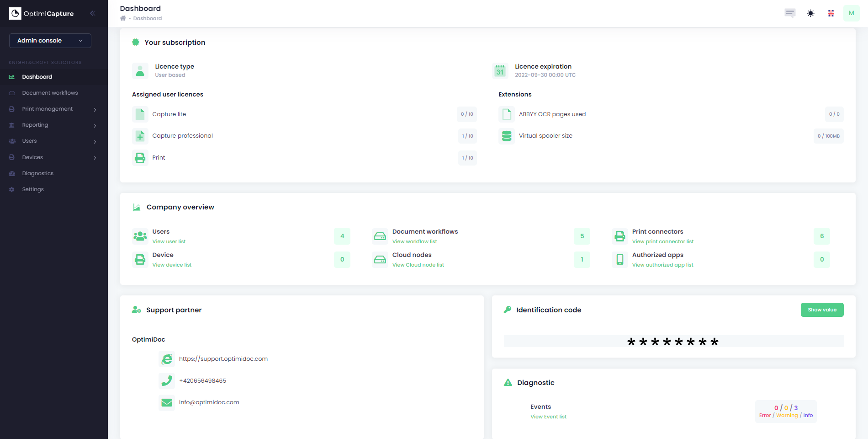Collapse the sidebar with the double-chevron icon
Image resolution: width=868 pixels, height=439 pixels.
[x=92, y=13]
